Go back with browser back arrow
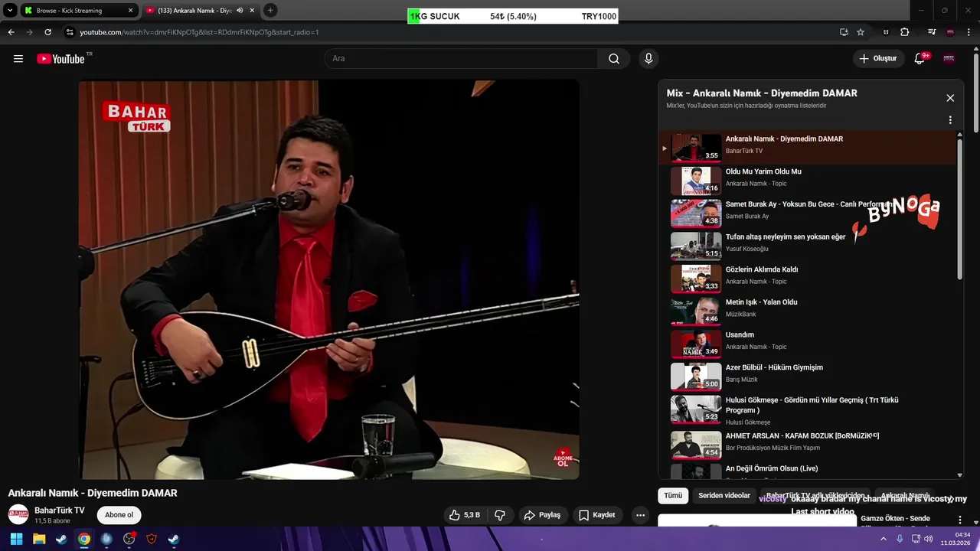 pos(11,32)
